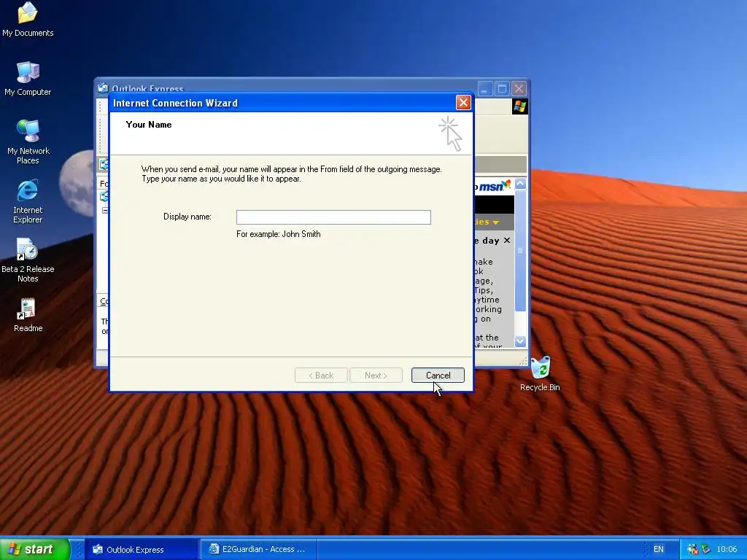
Task: Click the system tray clock
Action: point(727,550)
